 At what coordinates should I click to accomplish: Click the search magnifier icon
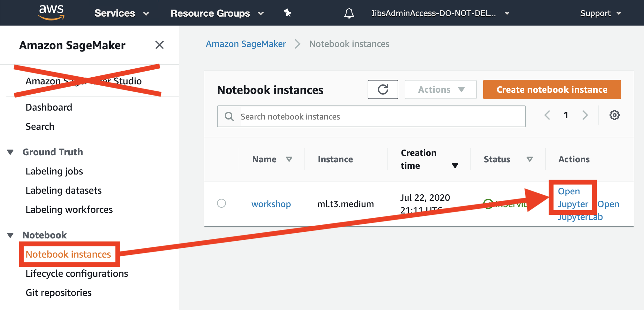pos(229,116)
